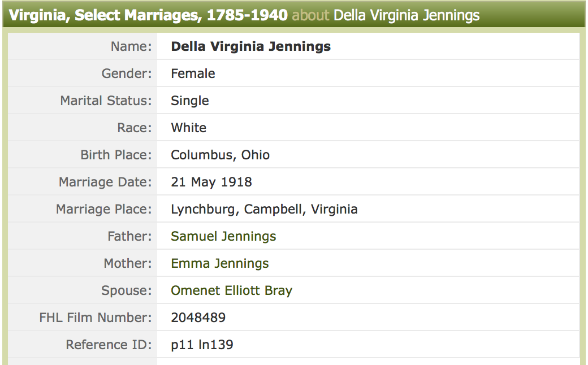Viewport: 588px width, 365px height.
Task: Click the Marriage Place field label
Action: [x=103, y=209]
